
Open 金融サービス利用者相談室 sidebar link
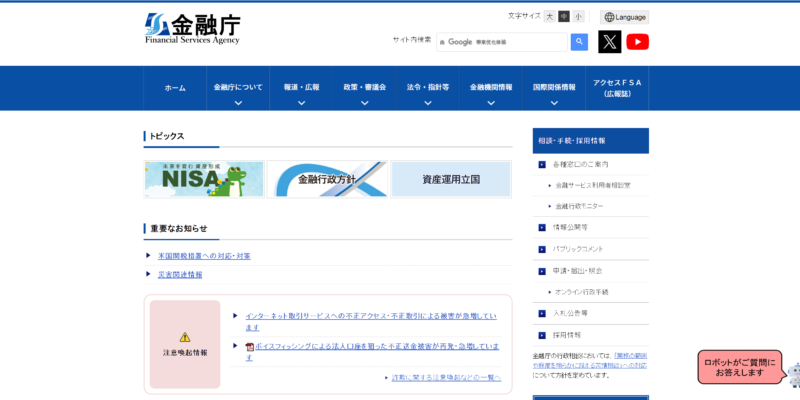point(593,186)
